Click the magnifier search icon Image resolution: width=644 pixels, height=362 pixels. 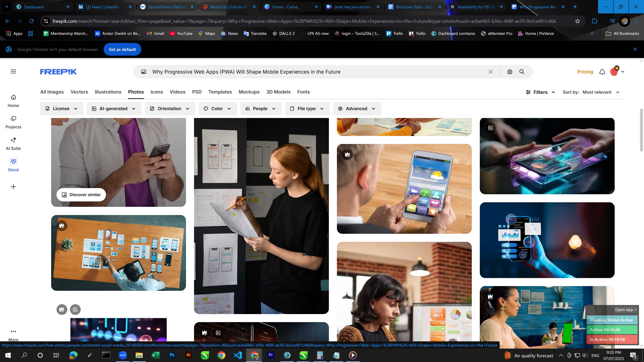tap(522, 72)
